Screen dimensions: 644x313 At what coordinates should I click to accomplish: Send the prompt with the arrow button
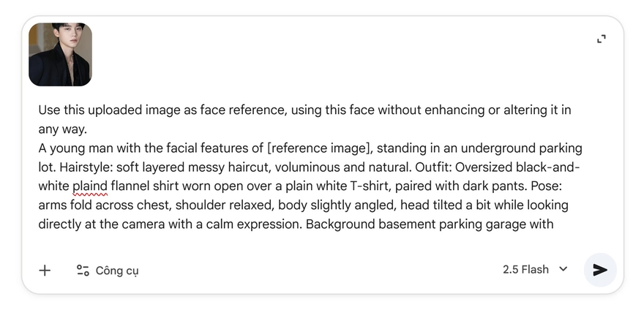[x=600, y=270]
